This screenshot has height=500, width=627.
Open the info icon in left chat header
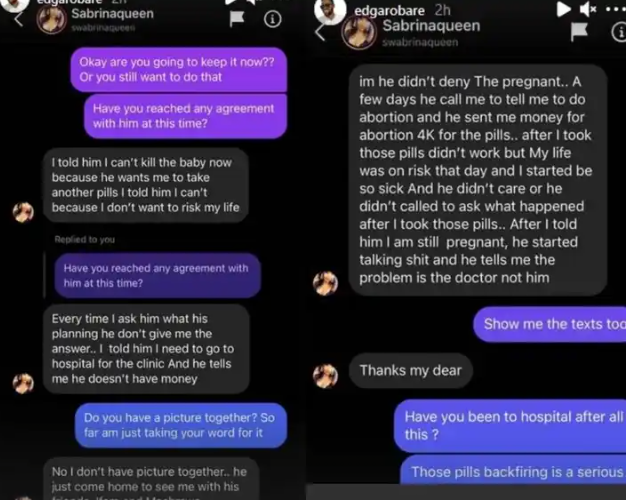click(272, 19)
